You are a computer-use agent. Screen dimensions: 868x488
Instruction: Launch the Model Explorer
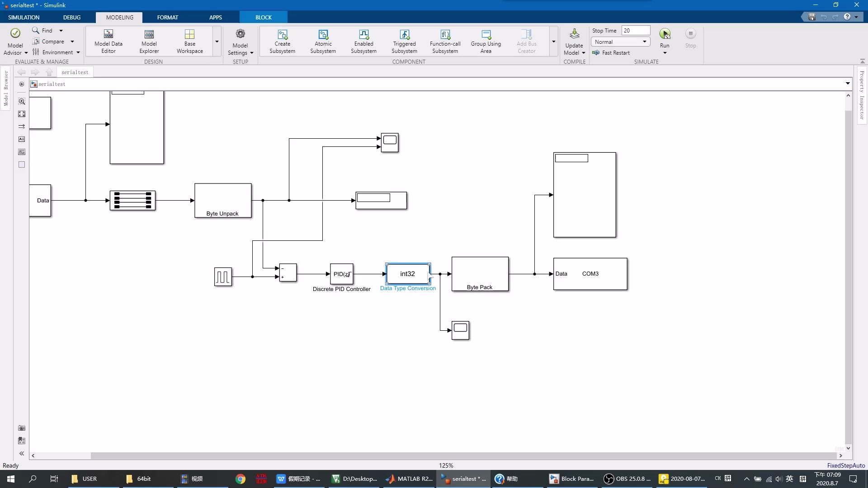(149, 41)
